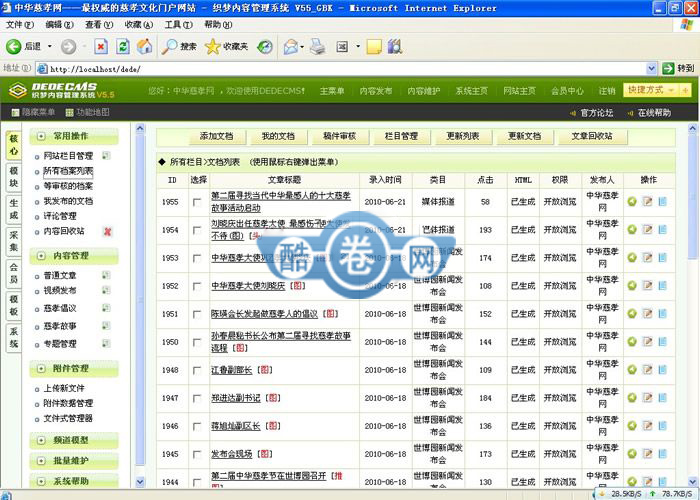
Task: Click the 转到 Go button
Action: point(679,68)
